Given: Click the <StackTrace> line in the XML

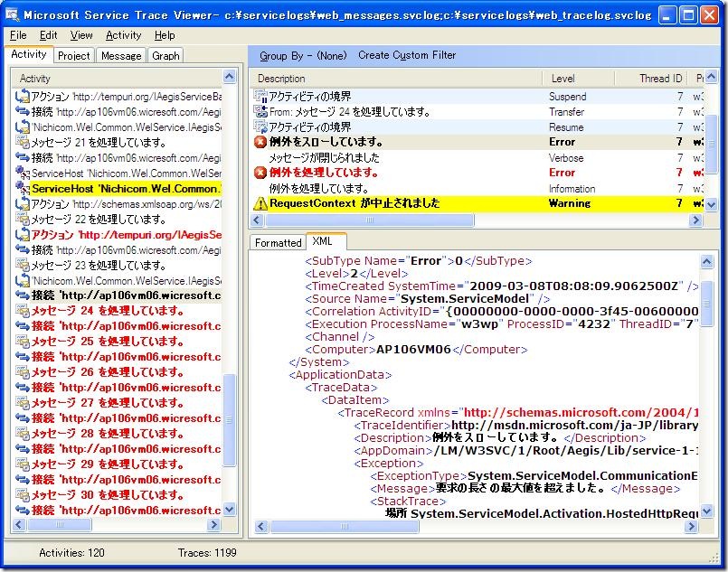Looking at the screenshot, I should pos(408,501).
